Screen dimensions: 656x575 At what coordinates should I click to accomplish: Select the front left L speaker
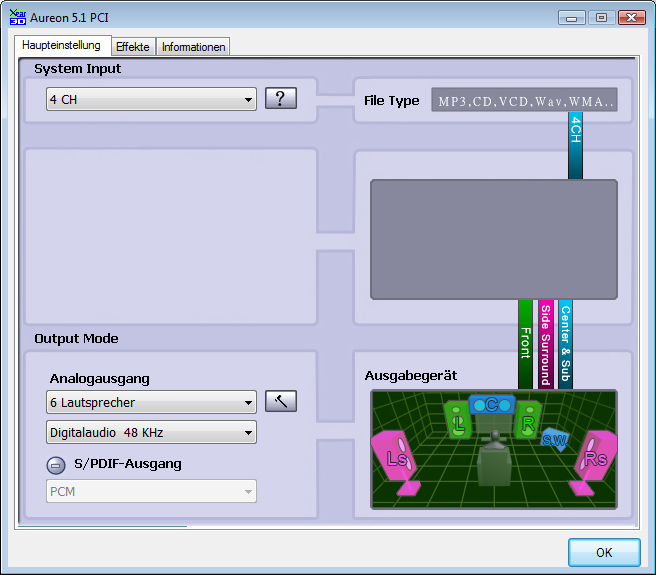tap(458, 420)
